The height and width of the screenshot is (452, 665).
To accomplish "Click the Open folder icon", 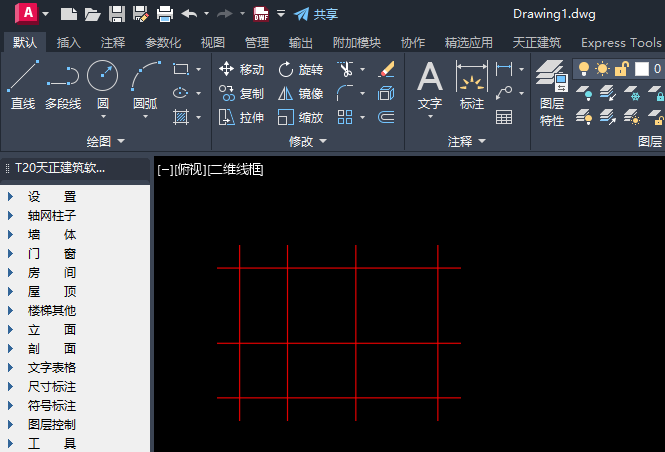I will (92, 14).
